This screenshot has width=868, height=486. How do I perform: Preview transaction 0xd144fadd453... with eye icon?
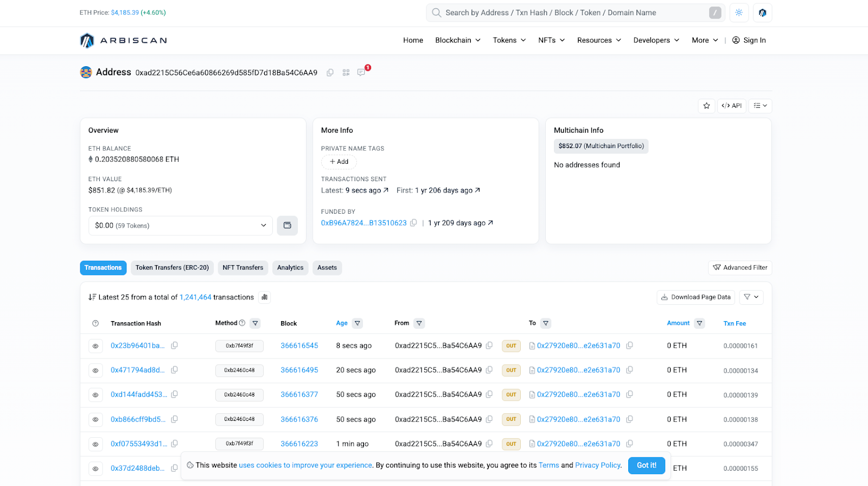95,395
